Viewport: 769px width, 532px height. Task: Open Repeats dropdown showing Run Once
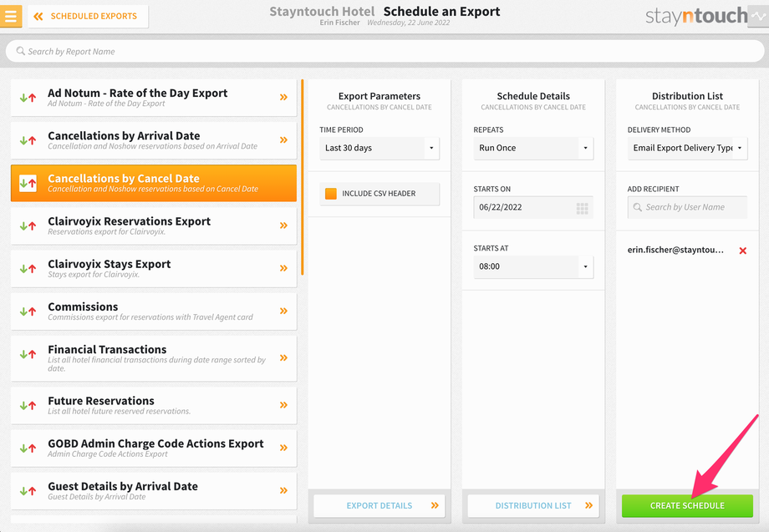(x=533, y=148)
